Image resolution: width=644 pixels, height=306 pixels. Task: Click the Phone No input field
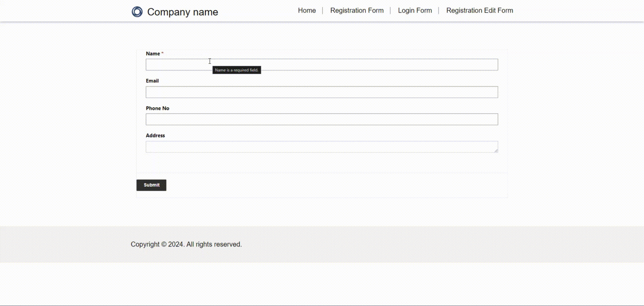(x=322, y=119)
